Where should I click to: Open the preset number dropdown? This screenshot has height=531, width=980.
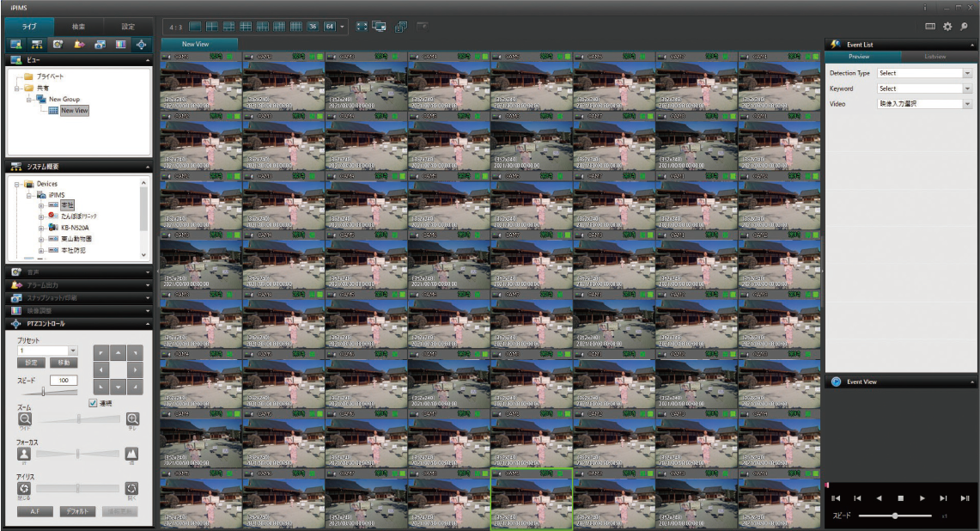point(72,351)
